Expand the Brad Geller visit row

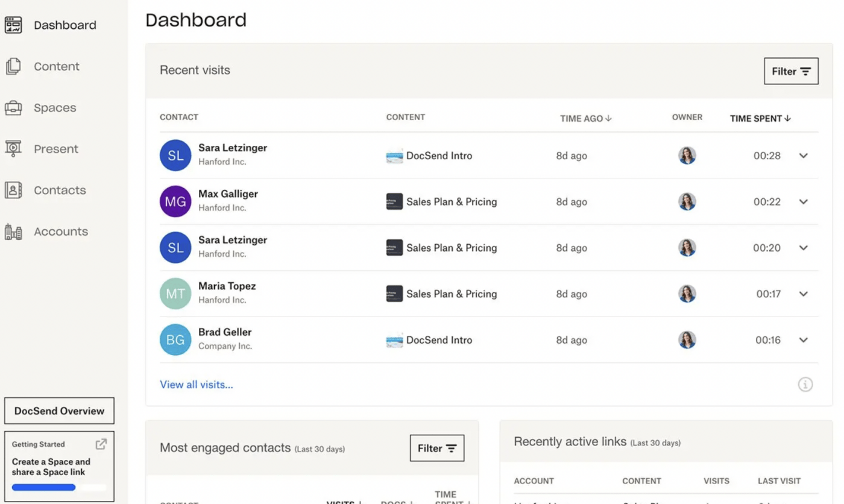803,340
